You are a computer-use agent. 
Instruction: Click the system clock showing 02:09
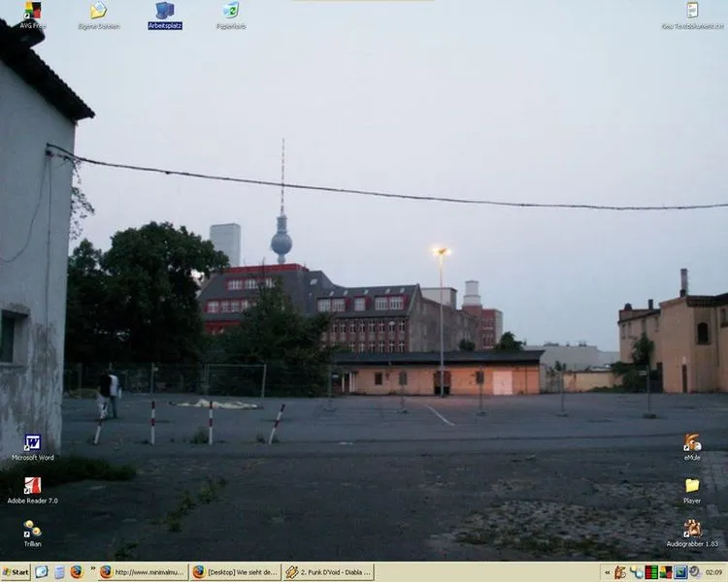pos(713,572)
